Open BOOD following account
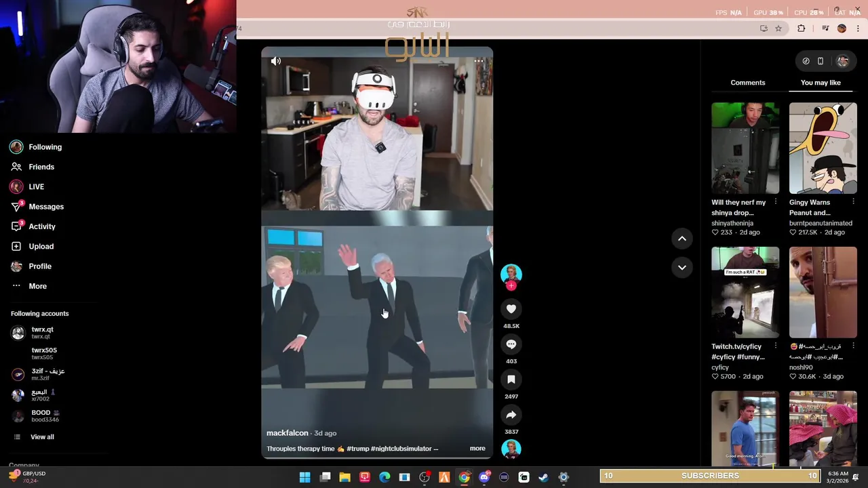Viewport: 868px width, 488px height. (36, 415)
